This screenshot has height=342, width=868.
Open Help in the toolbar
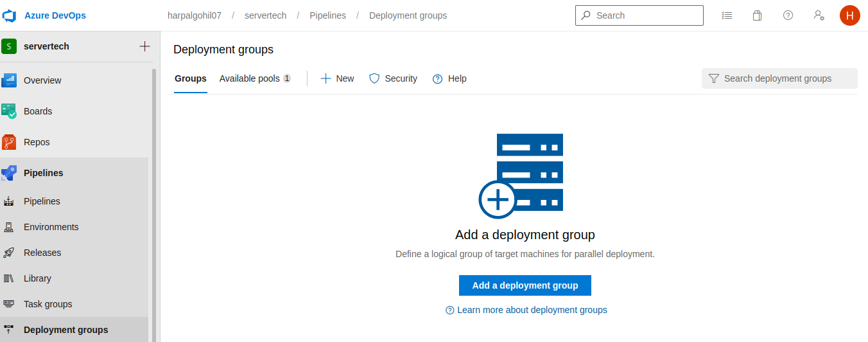pos(449,78)
